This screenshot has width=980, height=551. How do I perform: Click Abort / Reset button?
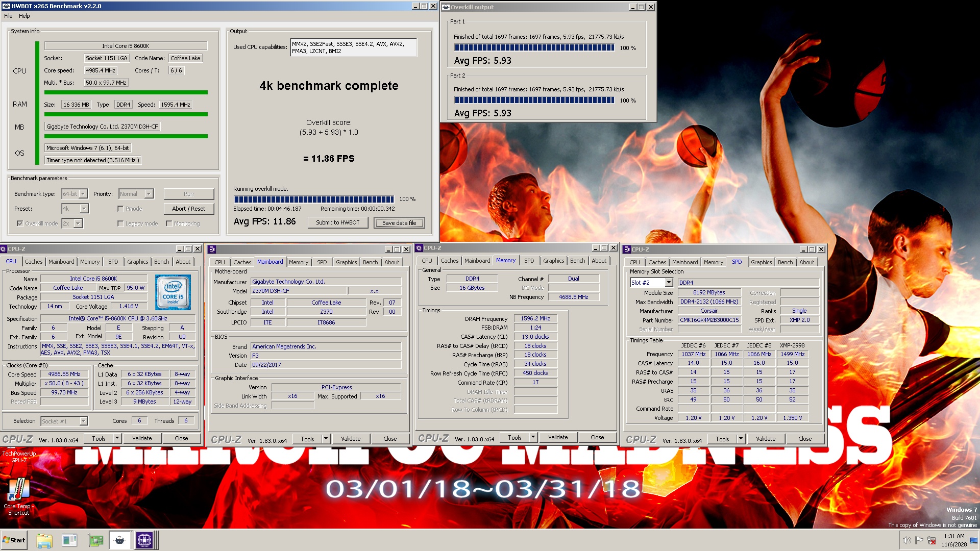(189, 209)
